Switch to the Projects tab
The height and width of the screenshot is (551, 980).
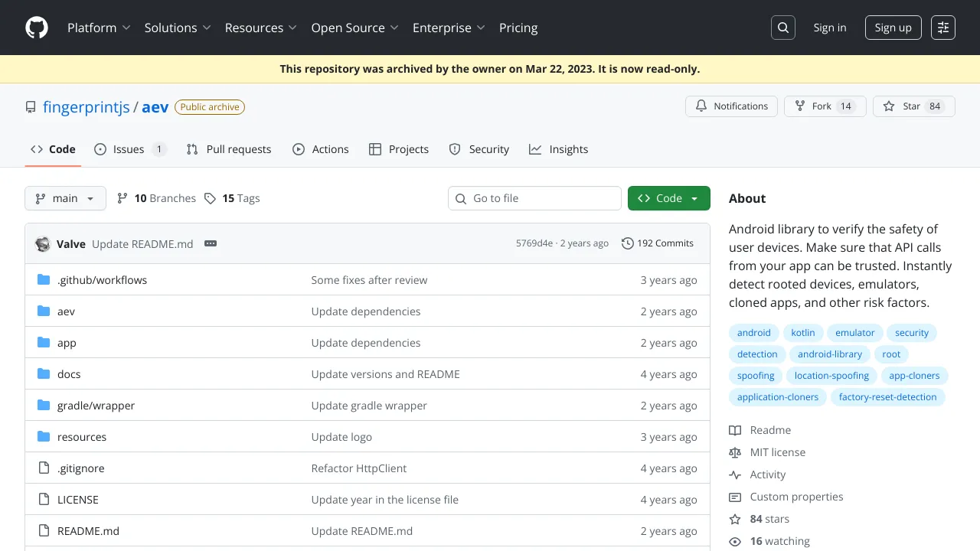click(x=399, y=149)
